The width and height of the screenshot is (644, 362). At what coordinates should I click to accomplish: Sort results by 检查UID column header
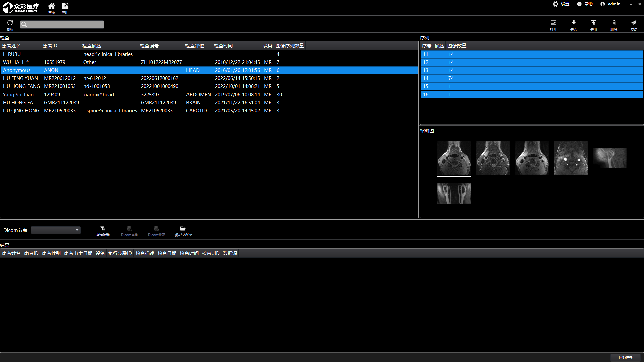[211, 253]
